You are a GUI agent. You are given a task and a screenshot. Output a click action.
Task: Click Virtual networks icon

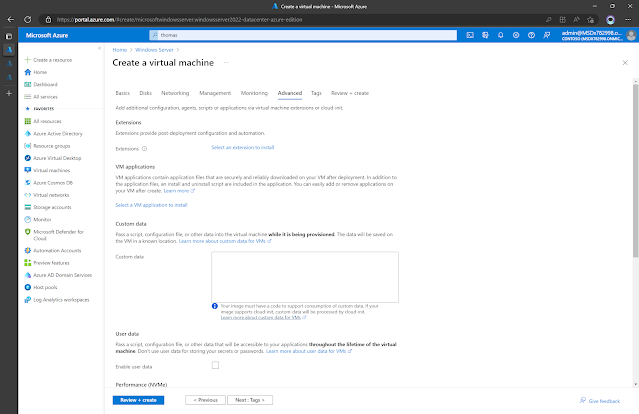click(27, 195)
